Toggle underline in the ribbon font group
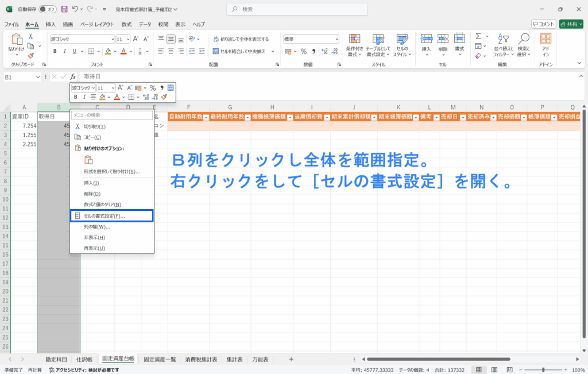The height and width of the screenshot is (374, 588). click(x=74, y=51)
